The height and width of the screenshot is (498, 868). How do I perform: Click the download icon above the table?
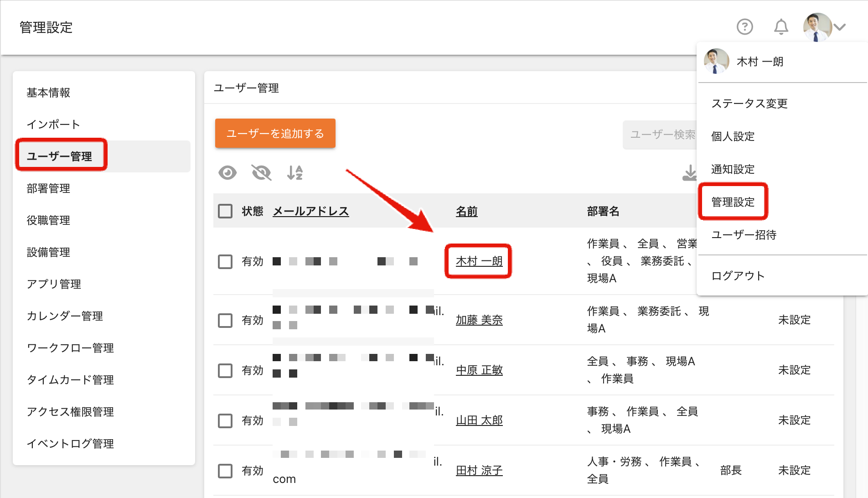(690, 173)
